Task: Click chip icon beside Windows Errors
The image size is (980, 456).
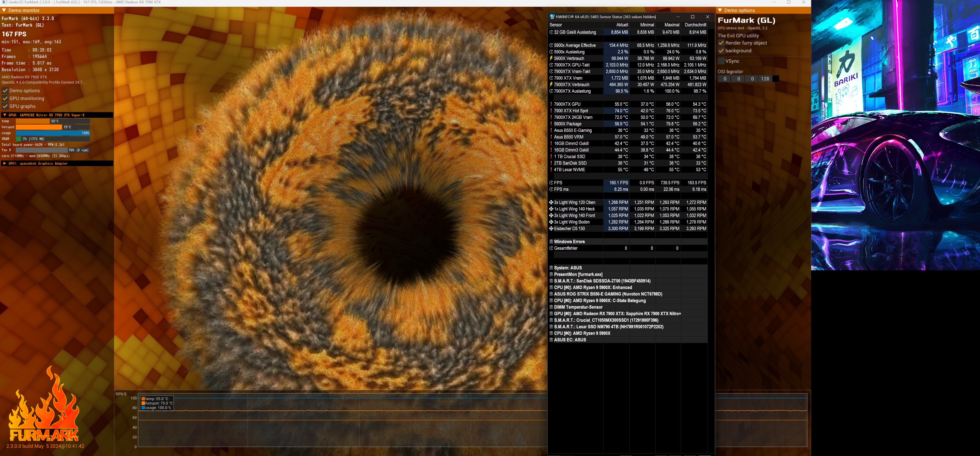Action: pyautogui.click(x=551, y=241)
